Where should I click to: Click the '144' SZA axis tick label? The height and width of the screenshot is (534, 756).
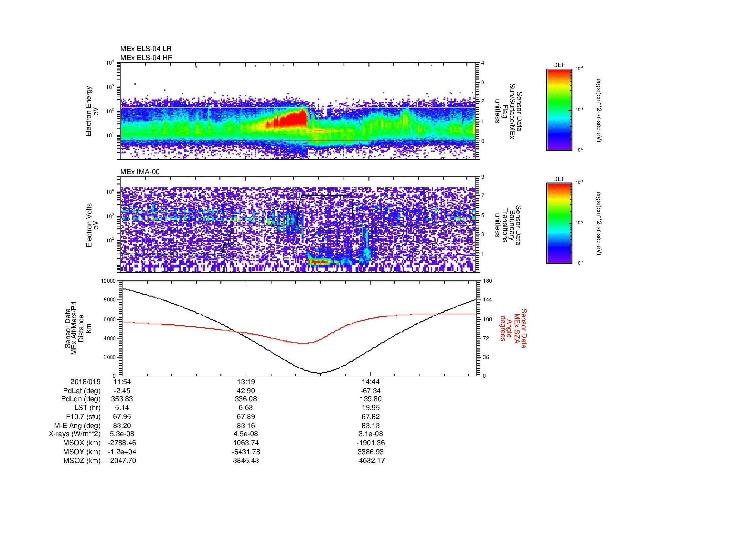click(x=487, y=300)
